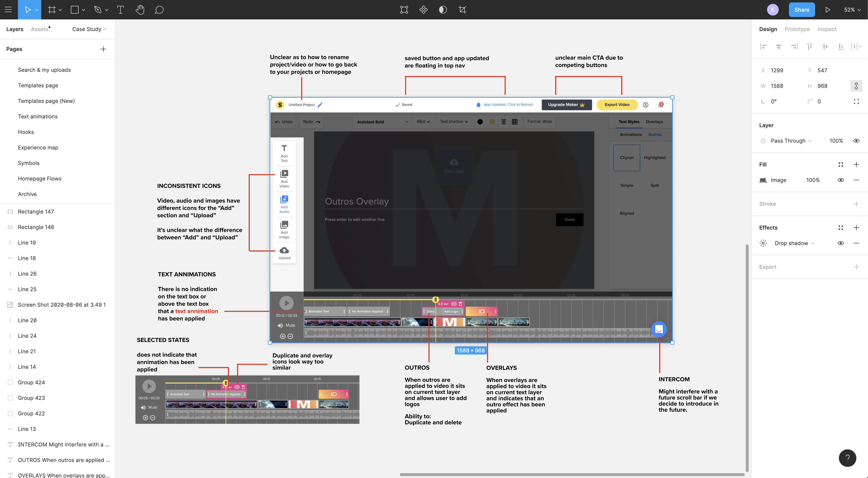This screenshot has height=478, width=868.
Task: Open the Pass Through blend mode dropdown
Action: (791, 141)
